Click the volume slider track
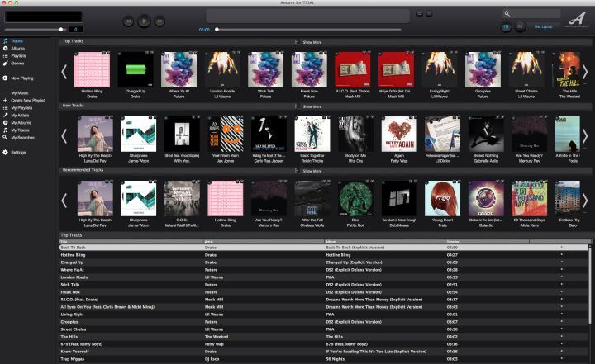The image size is (595, 364). click(35, 30)
